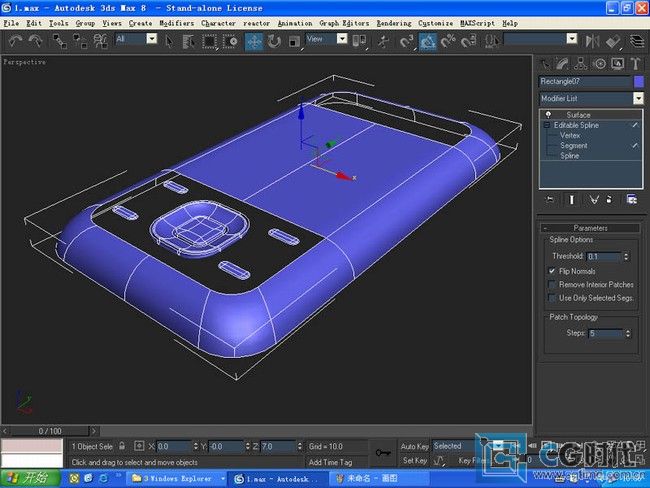Image resolution: width=650 pixels, height=488 pixels.
Task: Toggle the Spinner Snap button
Action: click(x=468, y=41)
